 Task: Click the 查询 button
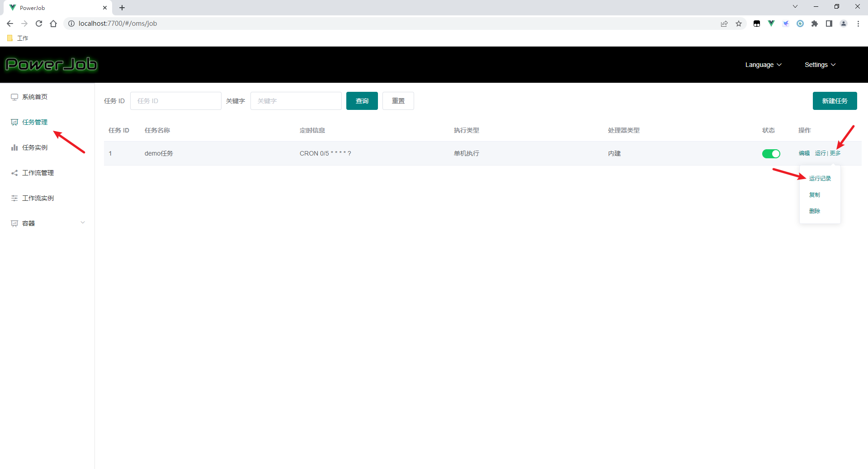[362, 101]
